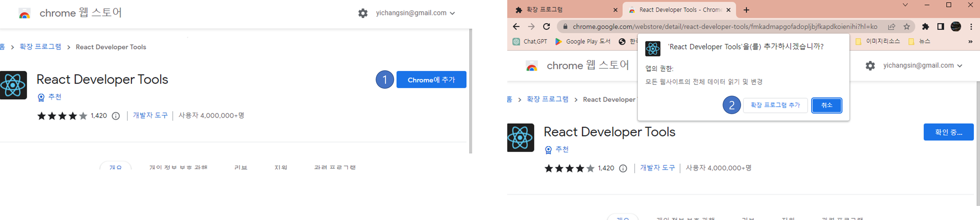Close the '확장 프로그램' browser tab
Screen dimensions: 980x220
point(615,10)
